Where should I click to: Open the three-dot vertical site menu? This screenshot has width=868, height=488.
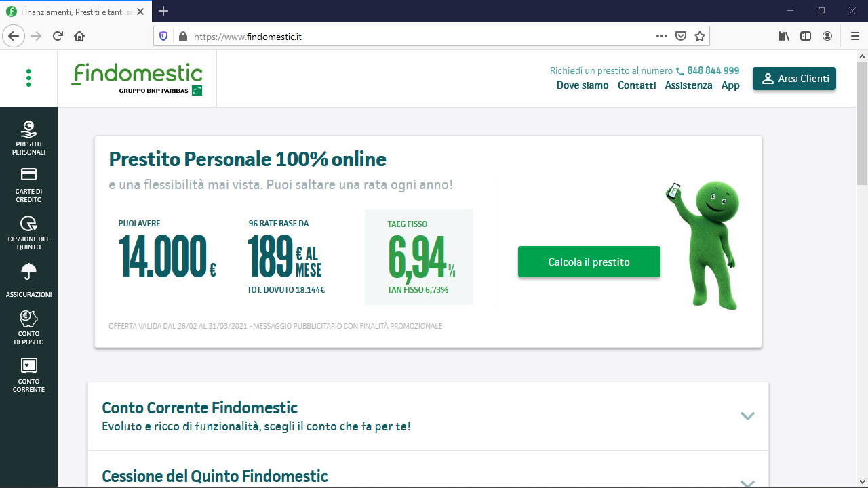pyautogui.click(x=28, y=78)
